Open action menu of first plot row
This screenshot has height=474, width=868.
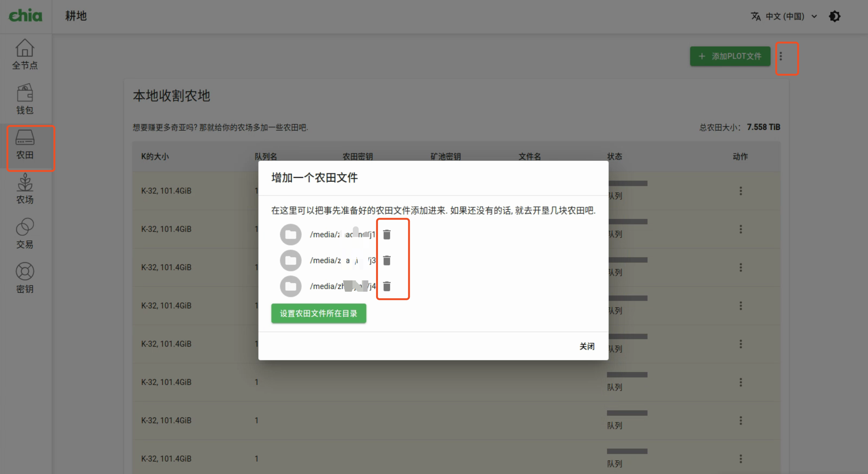(x=741, y=191)
